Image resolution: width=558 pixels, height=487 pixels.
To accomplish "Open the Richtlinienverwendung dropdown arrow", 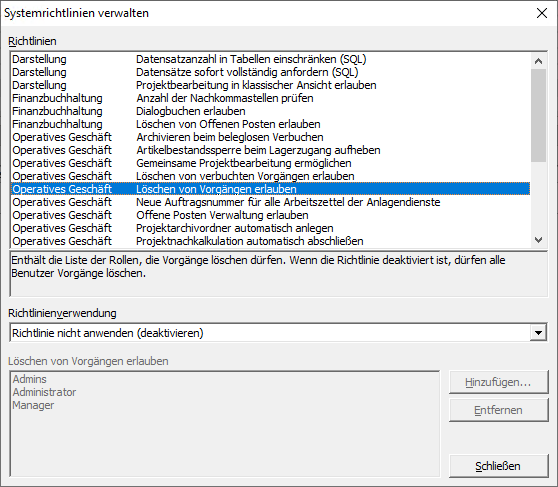I will pyautogui.click(x=538, y=333).
